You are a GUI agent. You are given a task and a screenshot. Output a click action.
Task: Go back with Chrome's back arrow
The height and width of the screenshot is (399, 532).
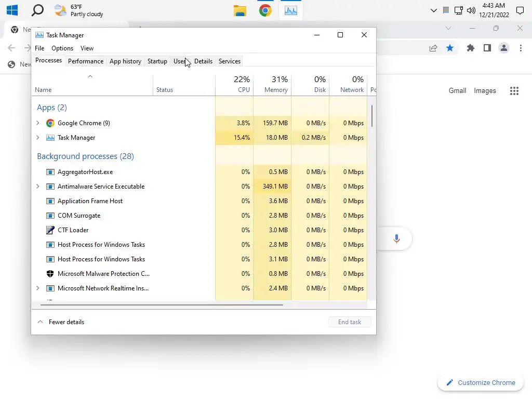pyautogui.click(x=11, y=48)
